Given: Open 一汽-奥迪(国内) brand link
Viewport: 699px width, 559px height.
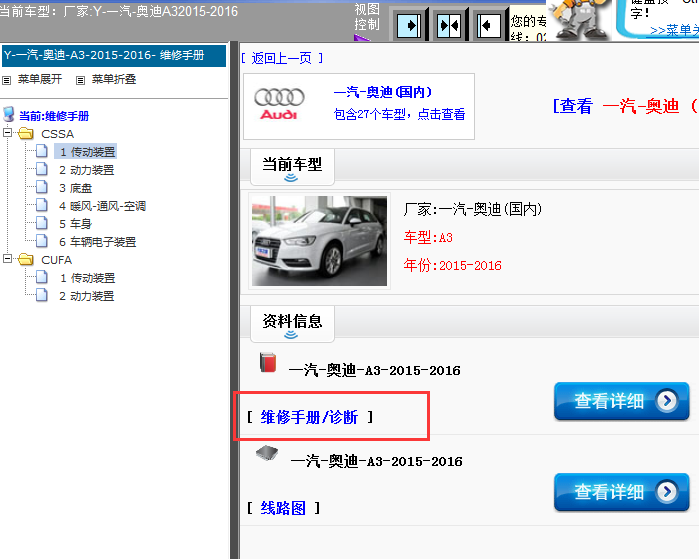Looking at the screenshot, I should pyautogui.click(x=383, y=92).
